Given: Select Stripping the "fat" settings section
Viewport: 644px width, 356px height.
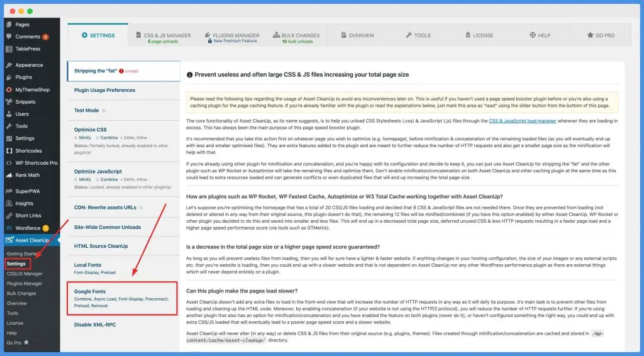Looking at the screenshot, I should [123, 71].
